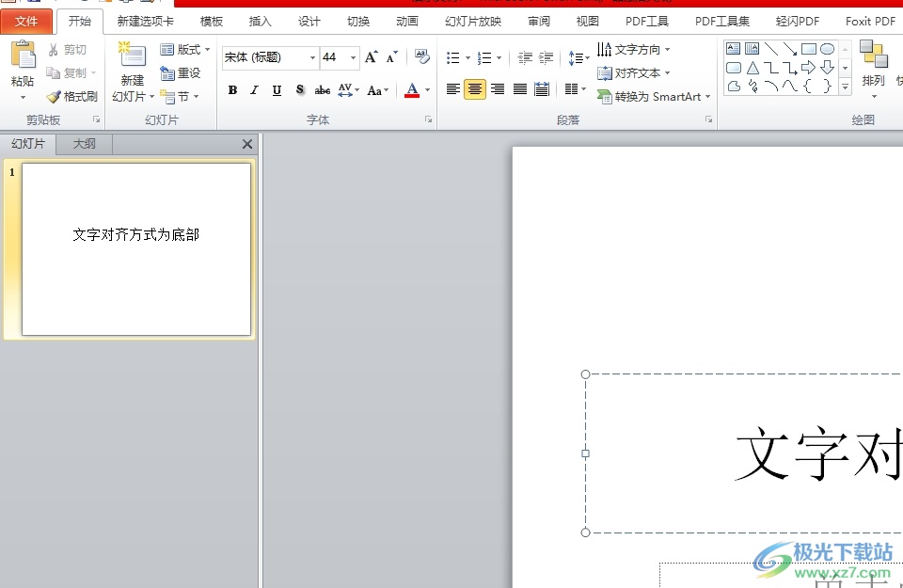
Task: Open the font color dropdown arrow
Action: pyautogui.click(x=427, y=89)
